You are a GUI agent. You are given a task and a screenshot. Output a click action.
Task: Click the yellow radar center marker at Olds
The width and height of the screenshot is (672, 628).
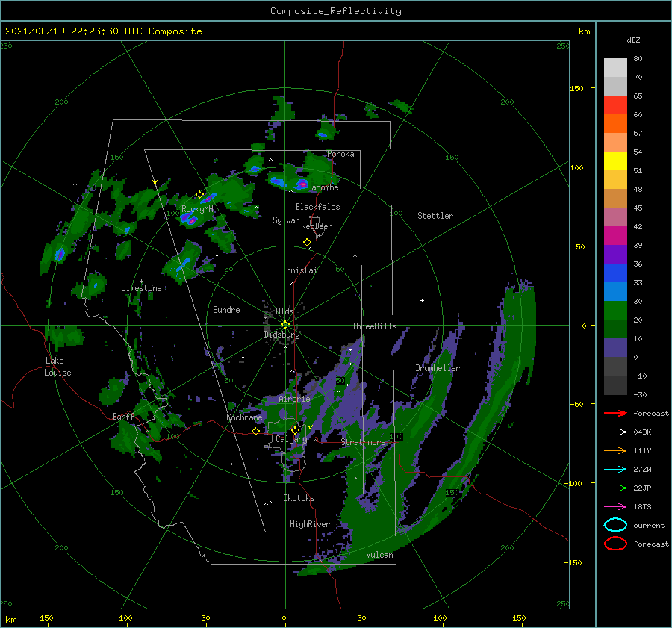click(x=285, y=325)
